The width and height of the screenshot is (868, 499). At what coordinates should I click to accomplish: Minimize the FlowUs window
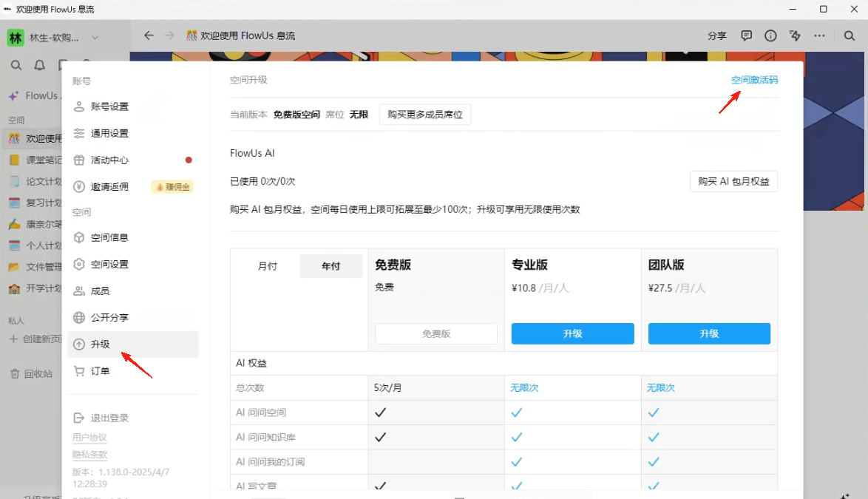(x=793, y=9)
